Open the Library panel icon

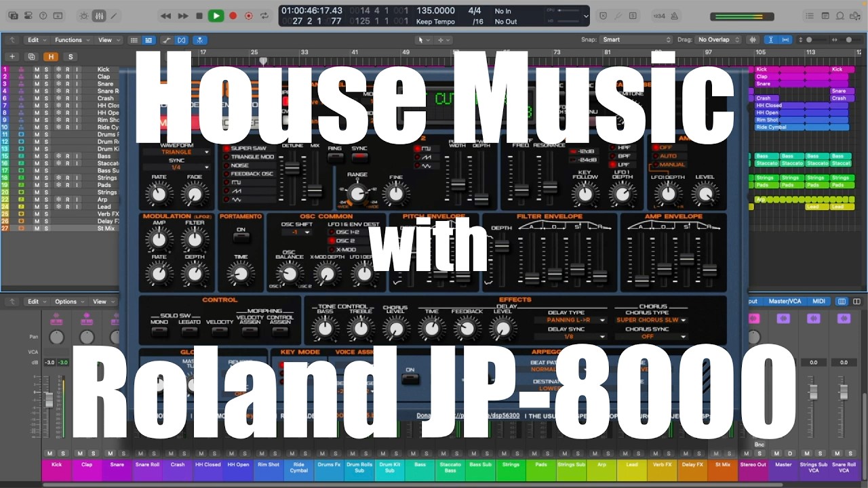(x=13, y=16)
